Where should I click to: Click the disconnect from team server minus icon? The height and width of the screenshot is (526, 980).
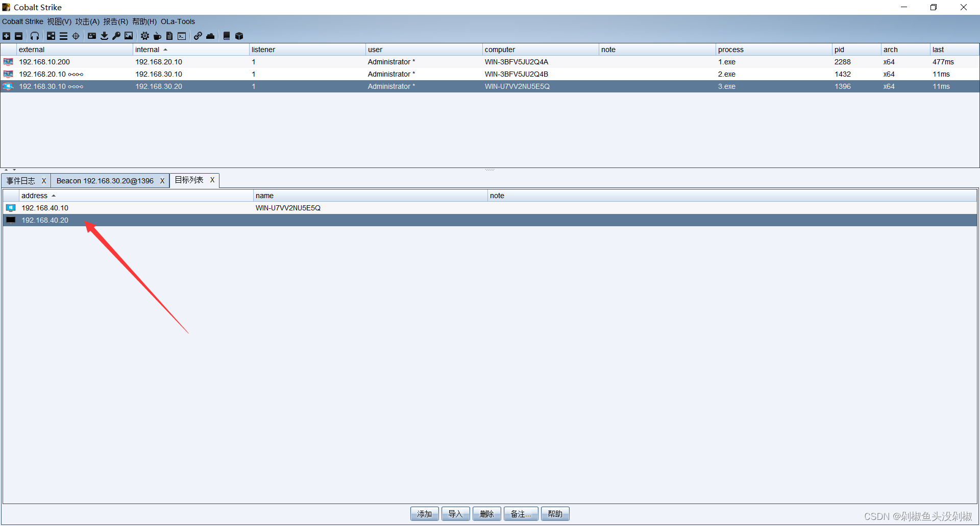[19, 36]
